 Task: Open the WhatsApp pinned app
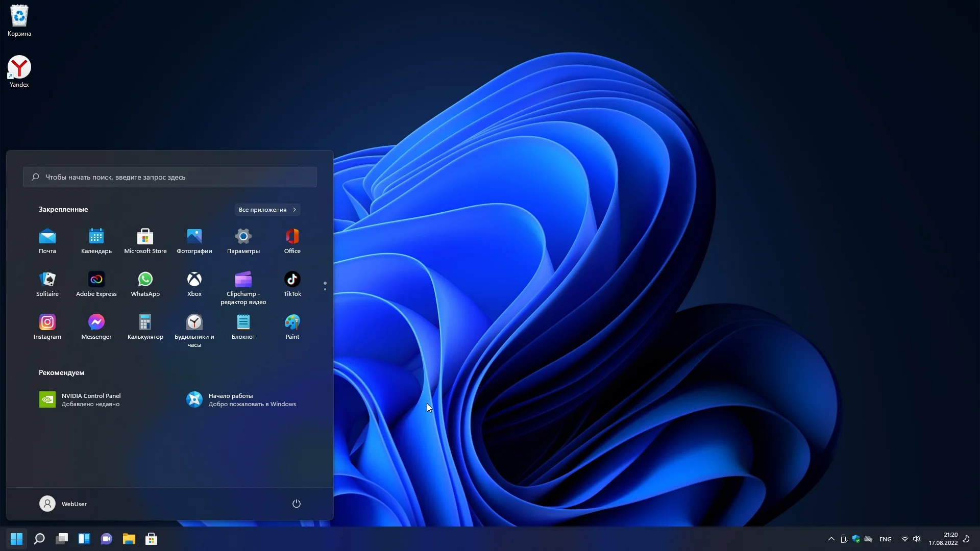[x=145, y=280]
